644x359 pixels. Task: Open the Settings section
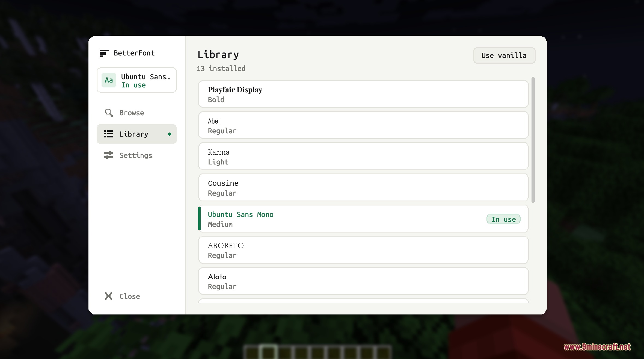[x=137, y=155]
